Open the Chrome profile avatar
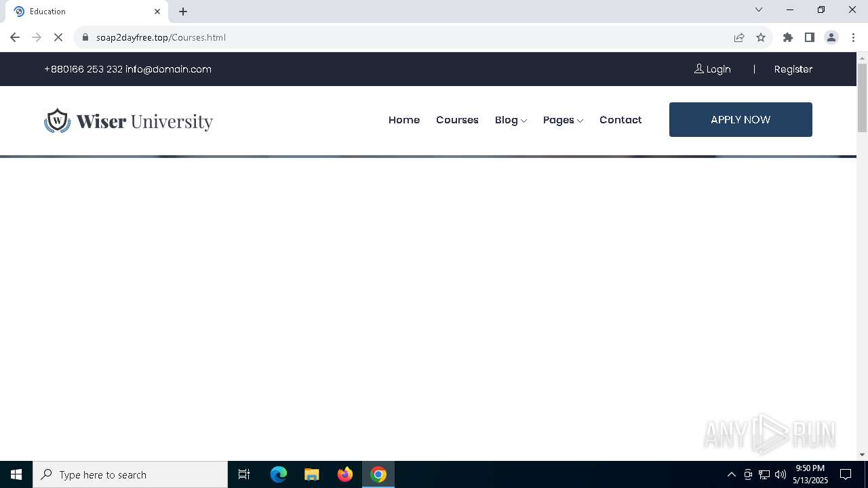The height and width of the screenshot is (488, 868). (831, 37)
